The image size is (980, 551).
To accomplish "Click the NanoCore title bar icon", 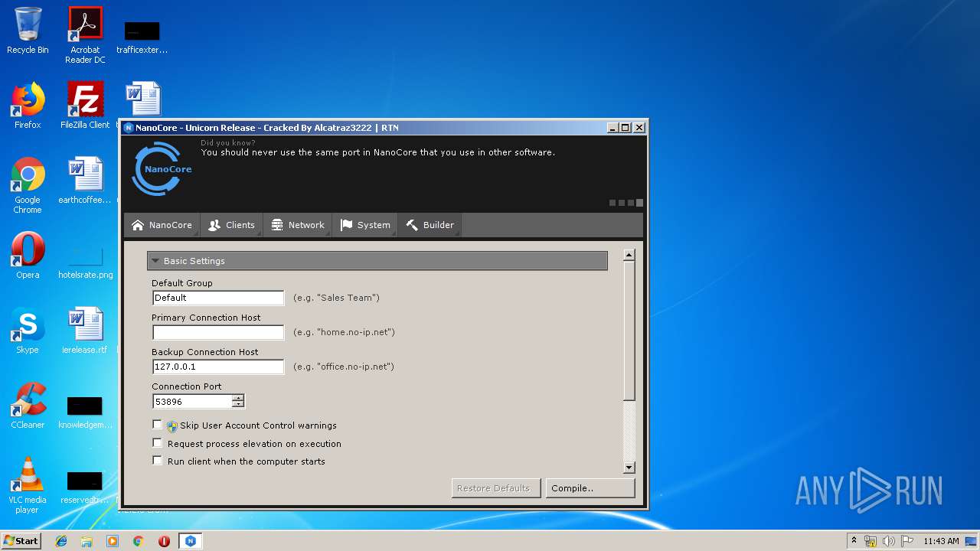I will [x=129, y=128].
